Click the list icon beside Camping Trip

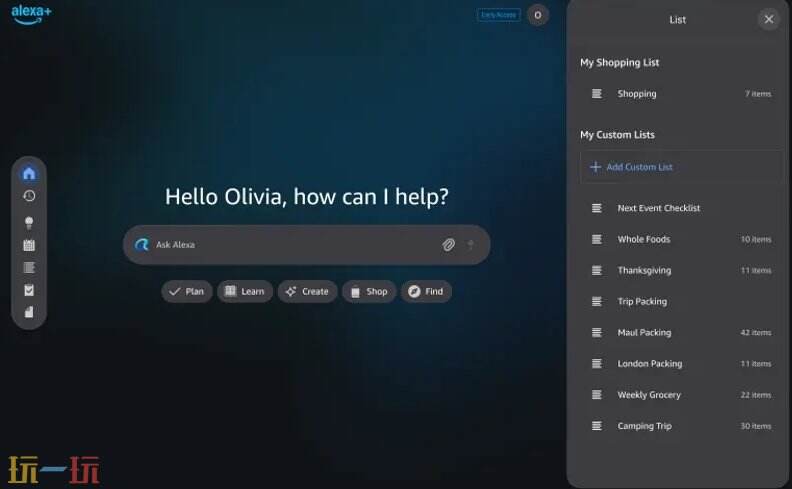(x=597, y=426)
